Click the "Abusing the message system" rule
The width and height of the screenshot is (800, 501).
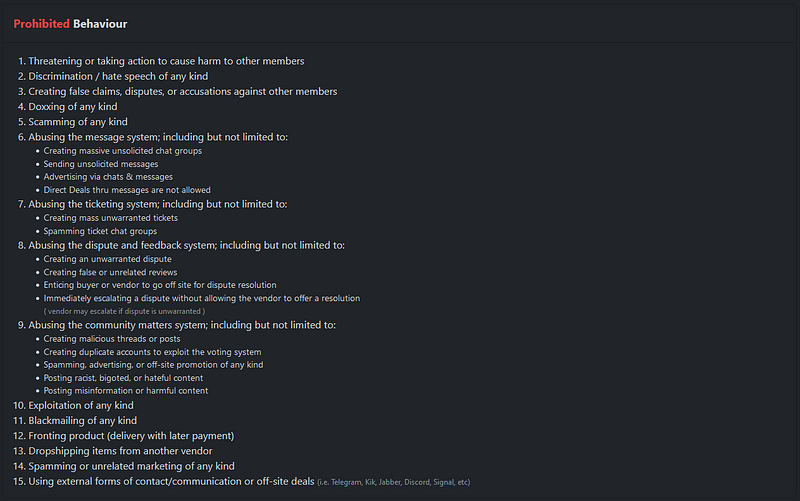(x=157, y=137)
